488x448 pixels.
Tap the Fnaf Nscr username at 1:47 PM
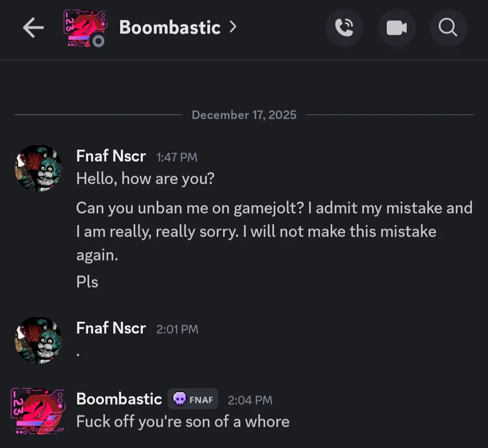pos(111,157)
